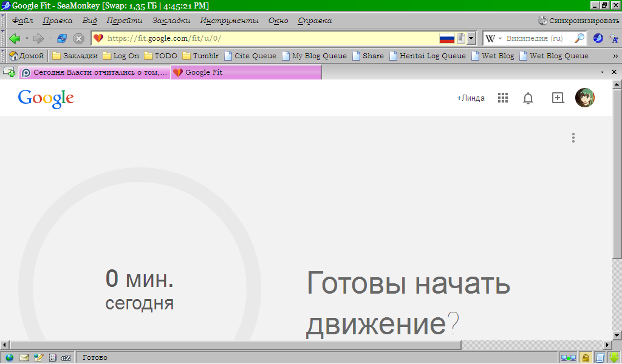Open the search engine selector dropdown
The height and width of the screenshot is (364, 622).
pos(501,38)
